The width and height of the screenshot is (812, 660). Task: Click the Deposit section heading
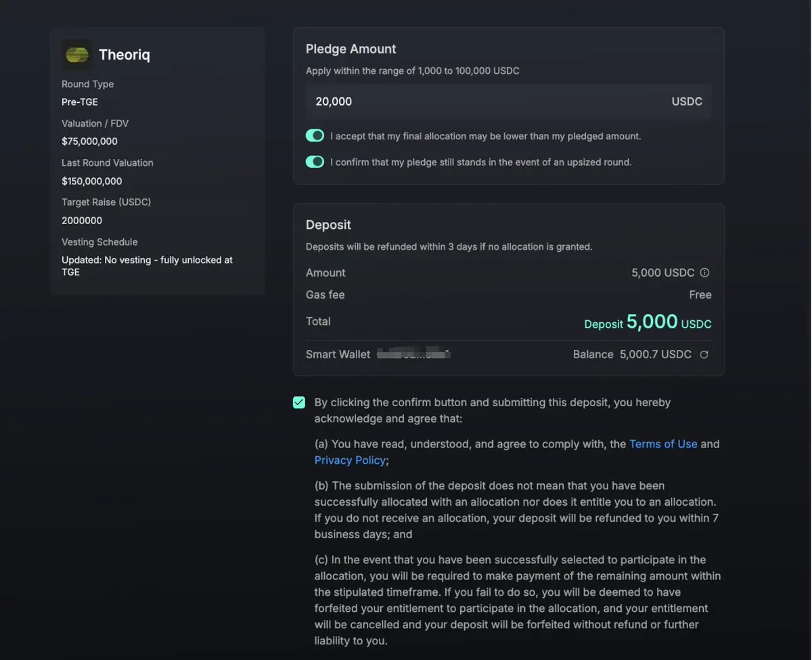pos(328,225)
